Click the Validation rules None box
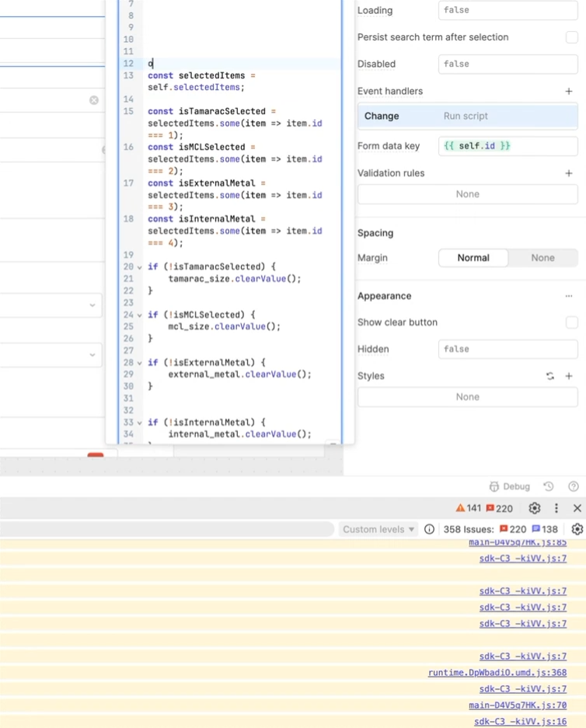The image size is (586, 728). click(x=468, y=194)
